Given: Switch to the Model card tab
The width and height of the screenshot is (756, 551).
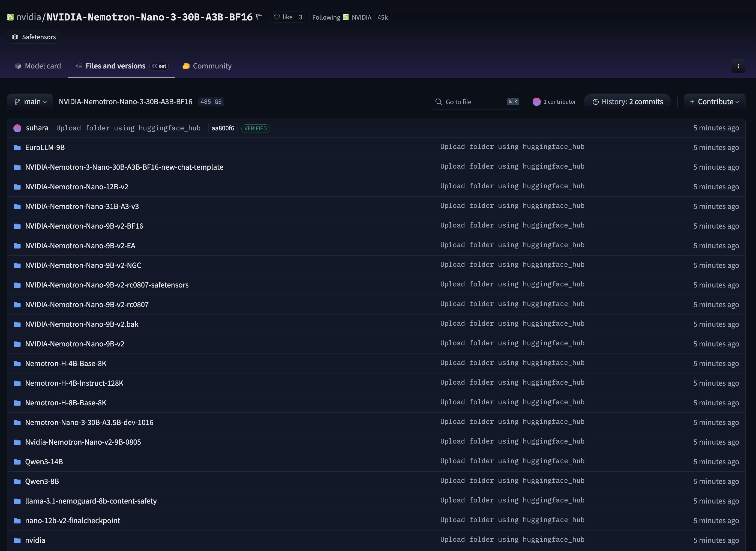Looking at the screenshot, I should tap(38, 66).
